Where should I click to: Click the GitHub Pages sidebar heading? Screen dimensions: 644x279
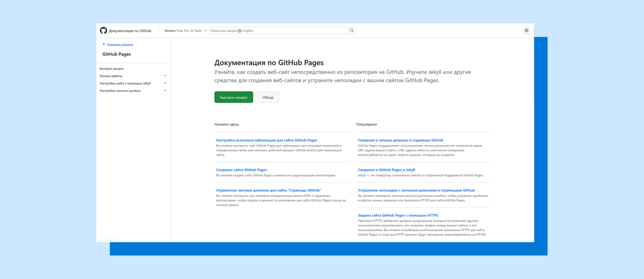[x=116, y=54]
